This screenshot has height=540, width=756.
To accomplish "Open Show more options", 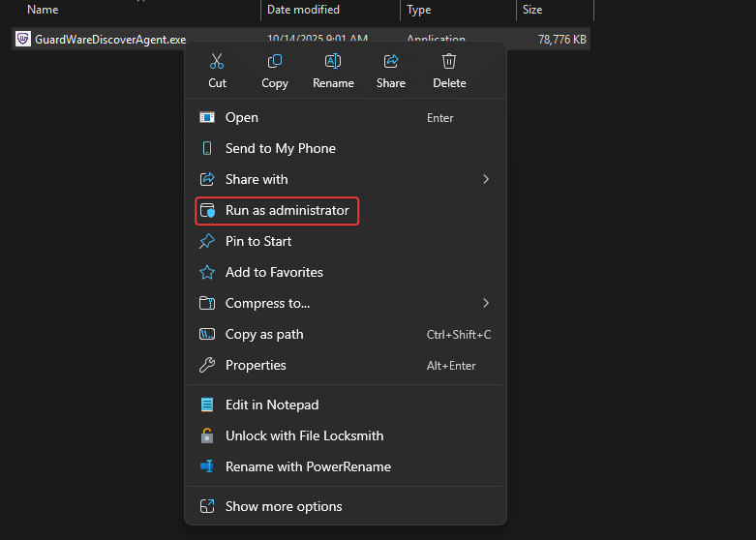I will (x=283, y=506).
